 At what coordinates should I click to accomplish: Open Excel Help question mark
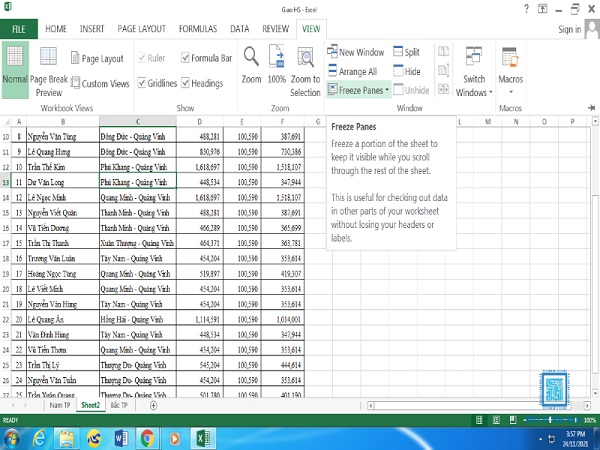tap(526, 8)
